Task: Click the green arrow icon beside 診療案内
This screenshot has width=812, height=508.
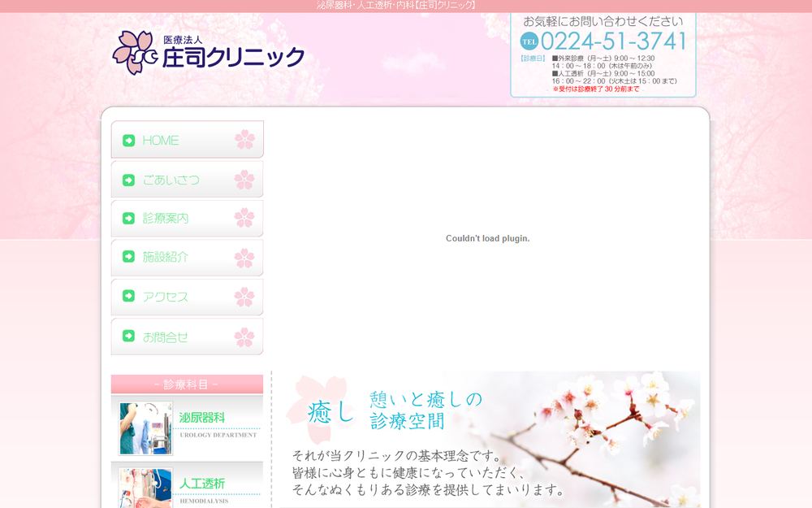Action: click(x=128, y=218)
